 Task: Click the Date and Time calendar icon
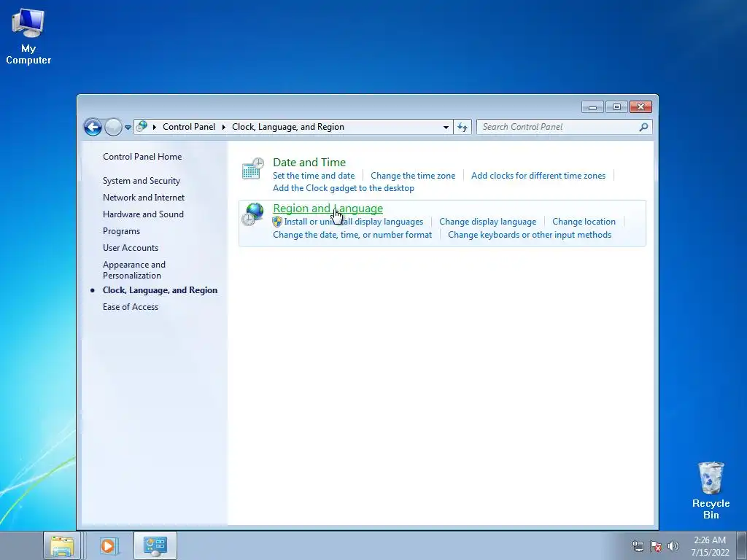[252, 168]
